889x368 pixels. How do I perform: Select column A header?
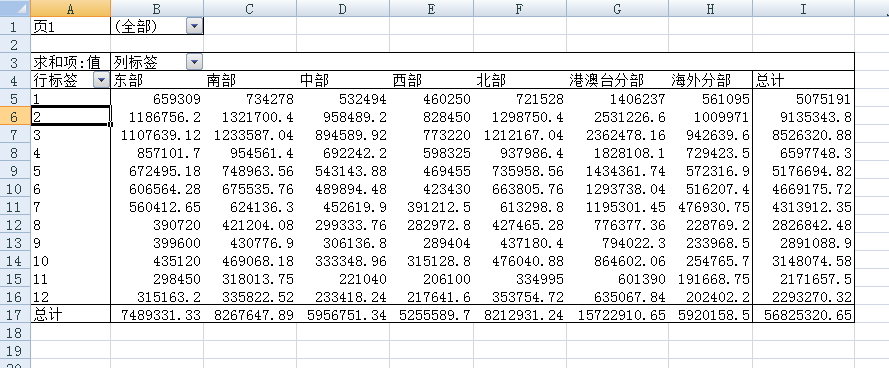click(71, 9)
